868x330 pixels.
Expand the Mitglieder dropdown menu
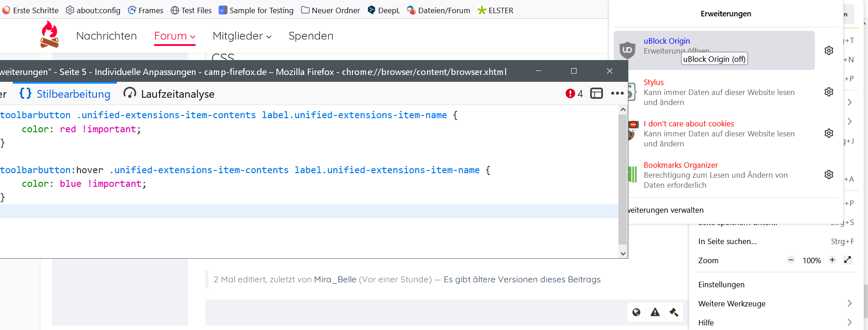[x=242, y=36]
